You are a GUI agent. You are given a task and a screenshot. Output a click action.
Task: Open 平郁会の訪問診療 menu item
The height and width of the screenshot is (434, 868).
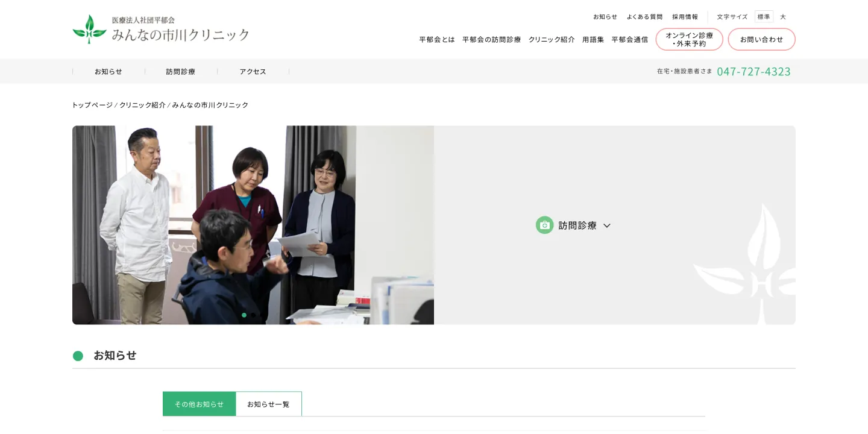click(491, 40)
